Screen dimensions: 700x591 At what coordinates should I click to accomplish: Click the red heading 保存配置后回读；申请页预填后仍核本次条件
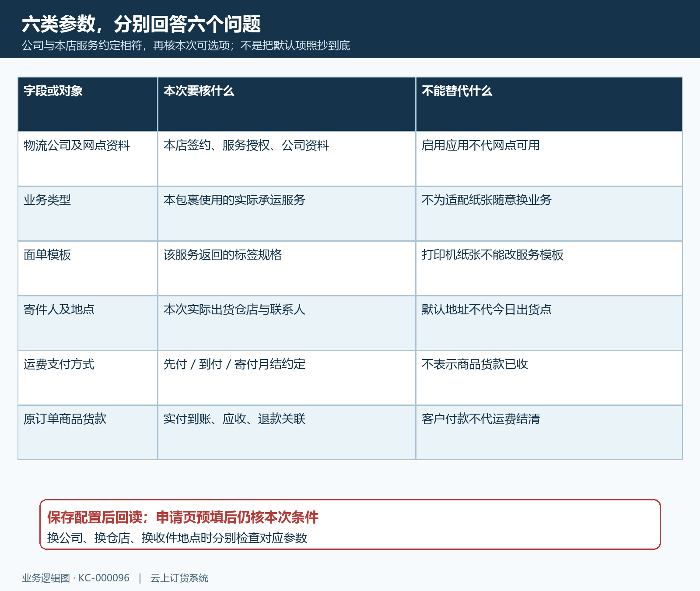click(x=183, y=517)
